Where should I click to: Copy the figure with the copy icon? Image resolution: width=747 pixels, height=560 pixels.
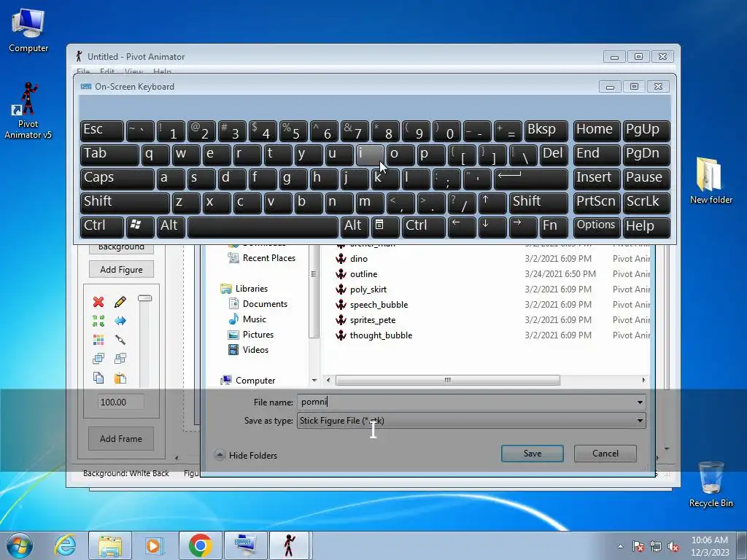click(x=98, y=378)
